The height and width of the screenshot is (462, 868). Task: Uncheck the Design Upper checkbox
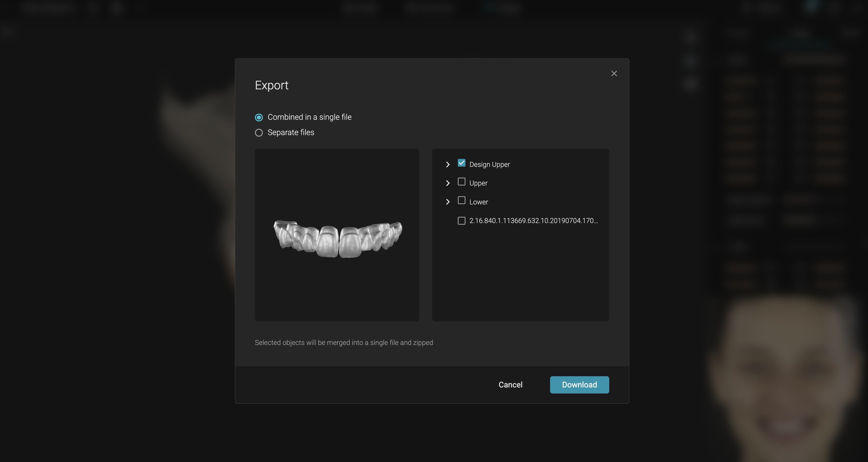pos(462,163)
